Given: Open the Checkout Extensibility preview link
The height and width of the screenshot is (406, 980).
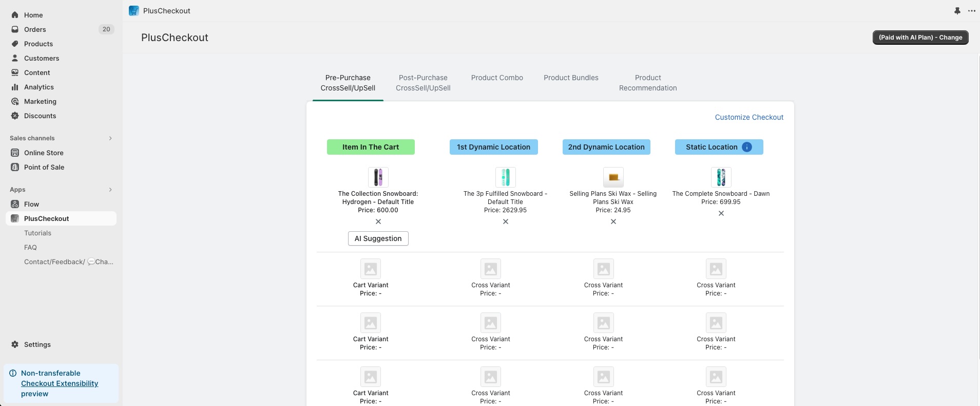Looking at the screenshot, I should 60,383.
